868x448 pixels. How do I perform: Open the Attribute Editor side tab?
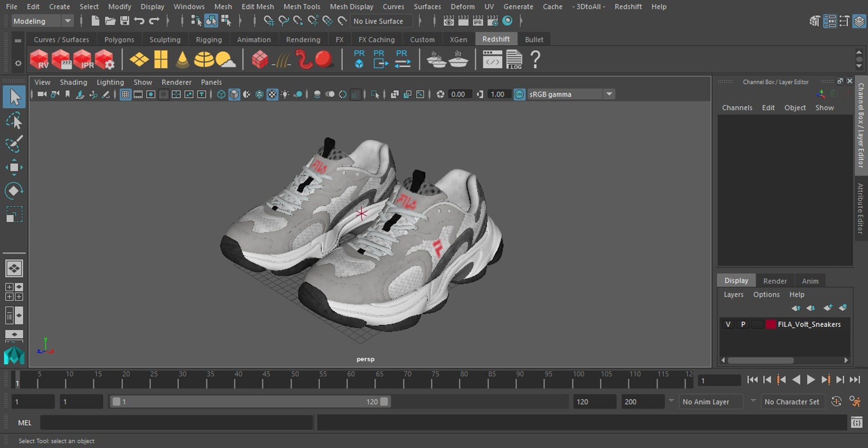(861, 208)
